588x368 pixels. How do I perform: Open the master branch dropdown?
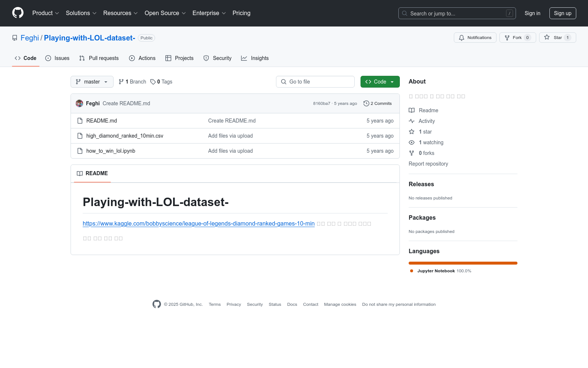coord(92,82)
